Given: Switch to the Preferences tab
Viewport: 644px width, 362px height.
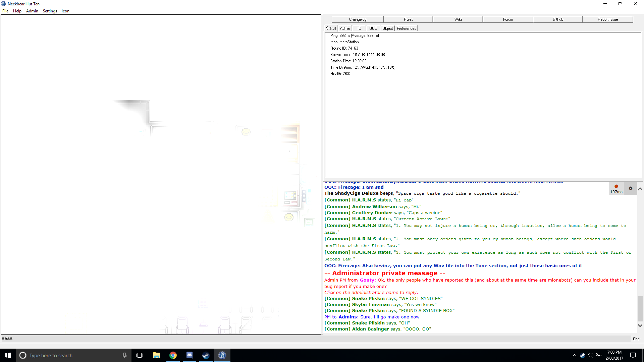Looking at the screenshot, I should 406,28.
